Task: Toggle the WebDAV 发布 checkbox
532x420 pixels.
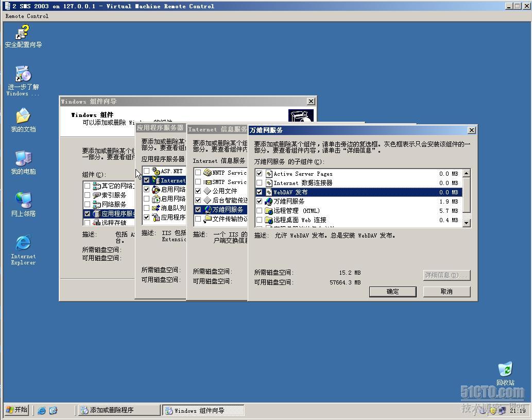Action: [x=259, y=192]
